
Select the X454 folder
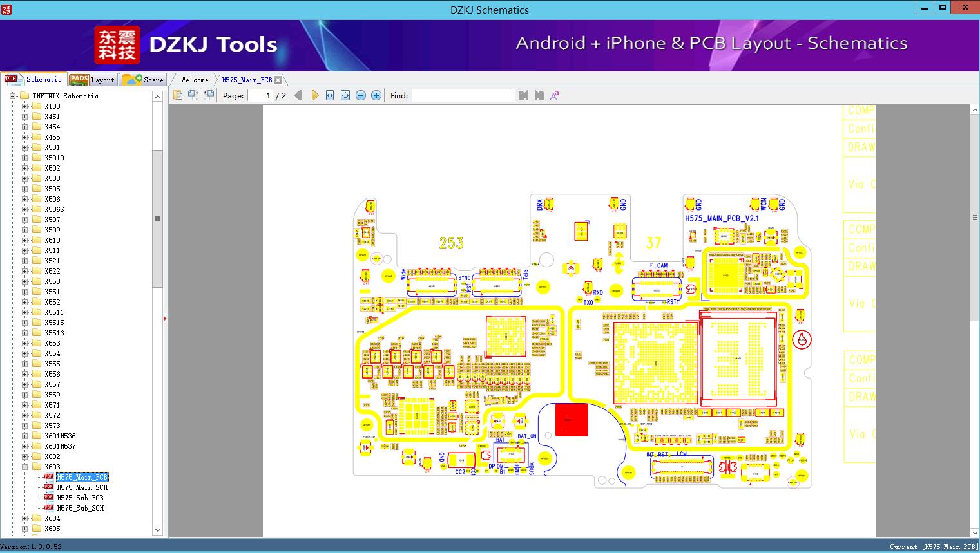pyautogui.click(x=52, y=127)
